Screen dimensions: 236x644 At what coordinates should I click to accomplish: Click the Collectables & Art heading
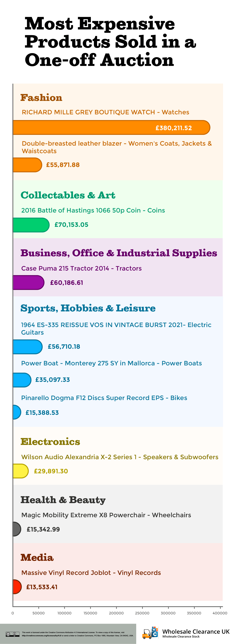pos(68,195)
